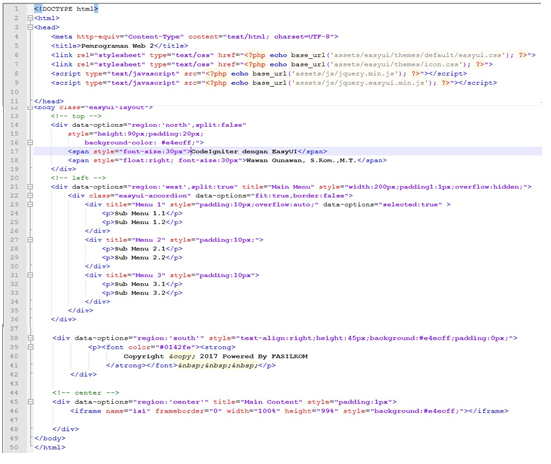Click the region:'north' data-options on line 14
Viewport: 551px width, 464px height.
pyautogui.click(x=158, y=125)
